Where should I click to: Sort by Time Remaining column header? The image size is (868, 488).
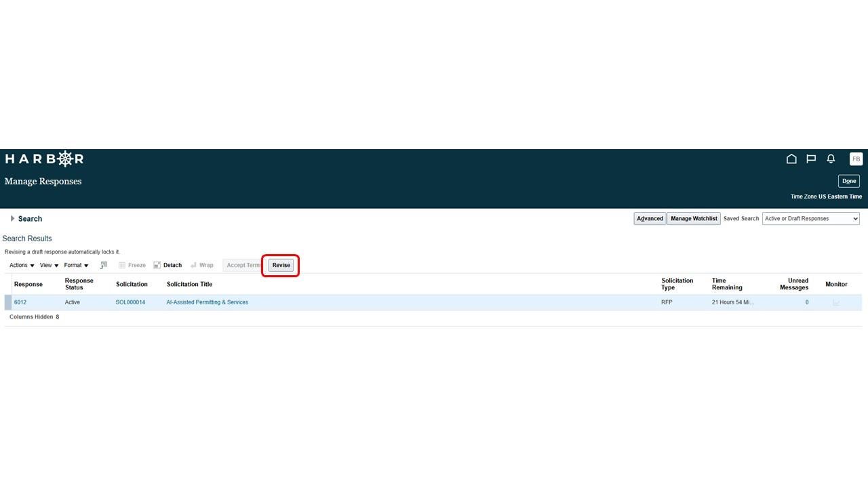(727, 284)
